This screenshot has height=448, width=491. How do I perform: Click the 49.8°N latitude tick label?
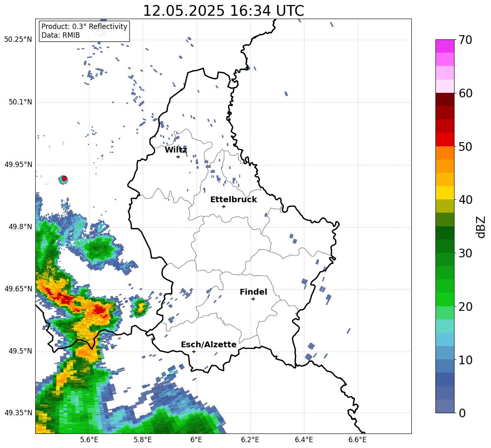tap(20, 227)
